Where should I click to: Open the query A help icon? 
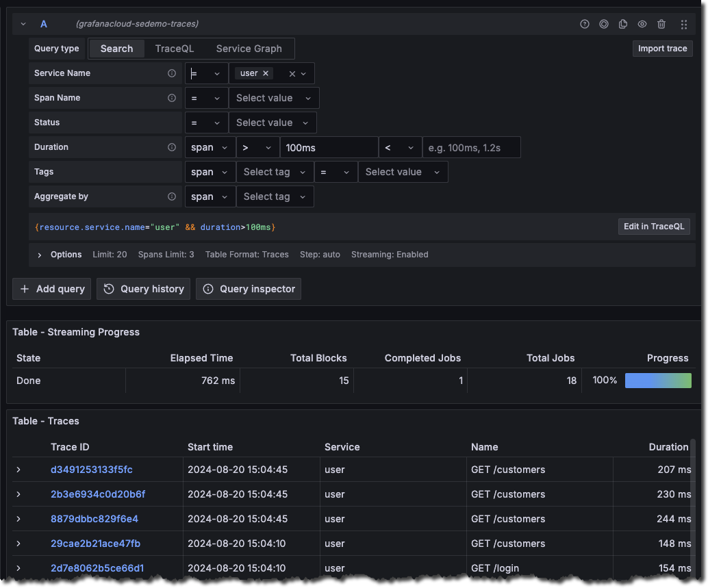point(584,23)
